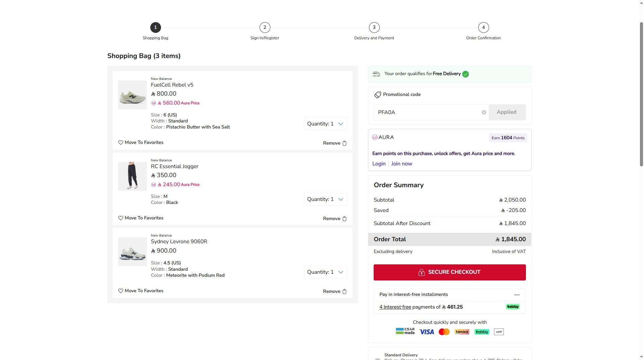Click the VISA payment logo

click(x=427, y=332)
